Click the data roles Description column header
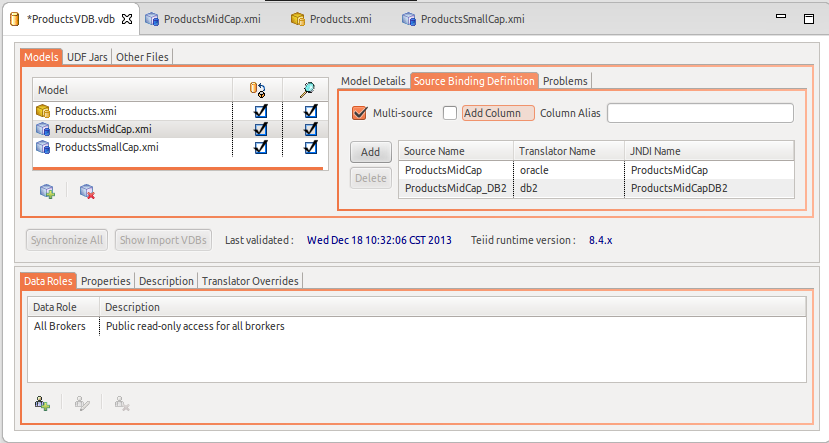The image size is (829, 443). tap(453, 307)
